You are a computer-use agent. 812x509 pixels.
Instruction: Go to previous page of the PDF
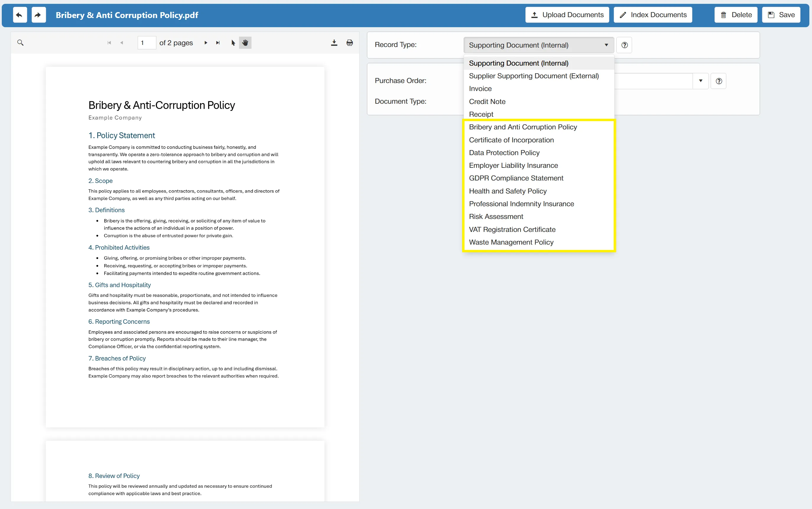click(122, 43)
